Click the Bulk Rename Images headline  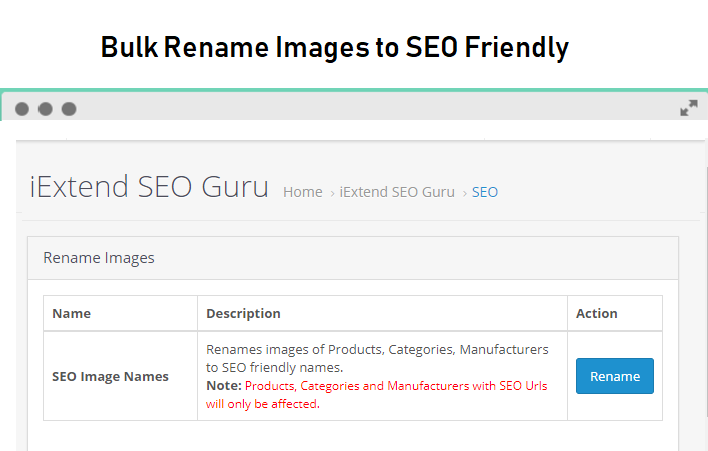click(x=335, y=48)
